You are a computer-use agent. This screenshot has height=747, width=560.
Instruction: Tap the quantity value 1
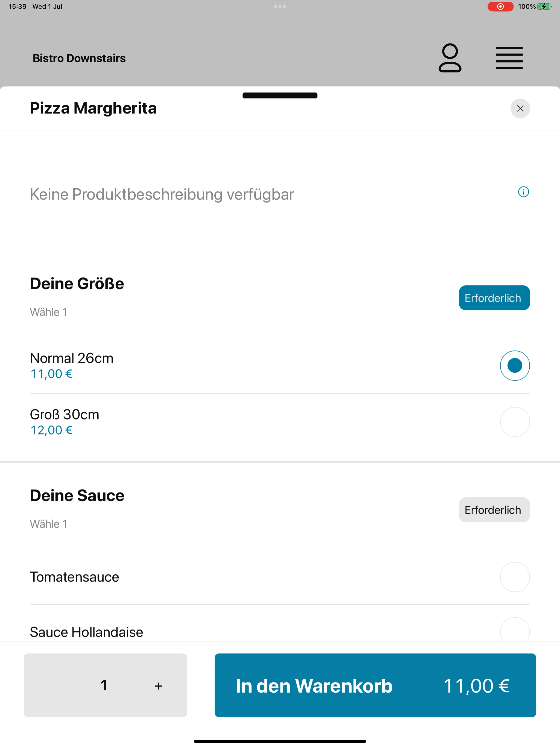click(x=104, y=685)
